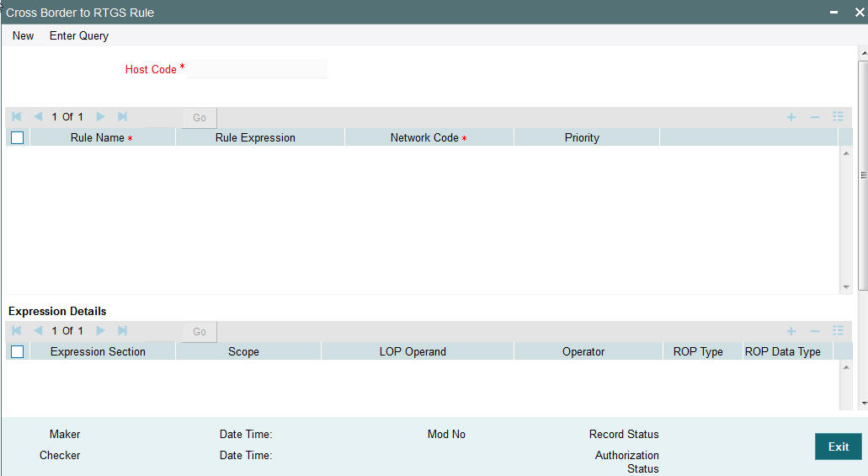Go to previous page in rules grid
This screenshot has height=476, width=868.
point(38,116)
